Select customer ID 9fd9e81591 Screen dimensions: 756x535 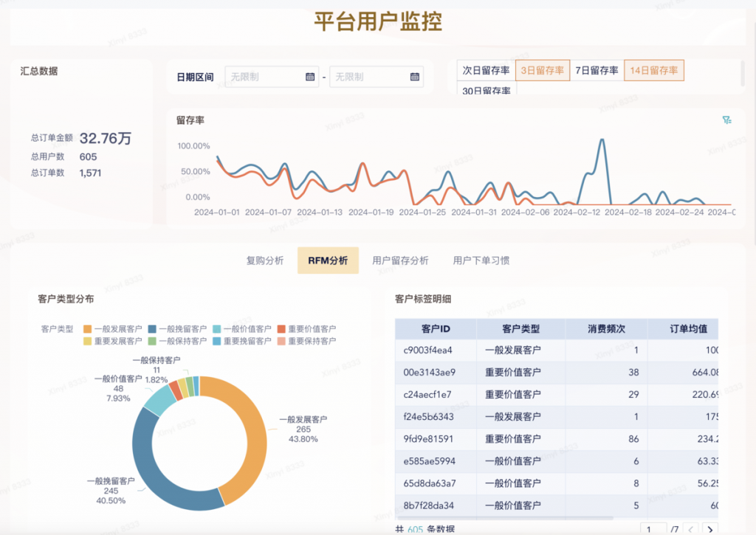(x=428, y=439)
